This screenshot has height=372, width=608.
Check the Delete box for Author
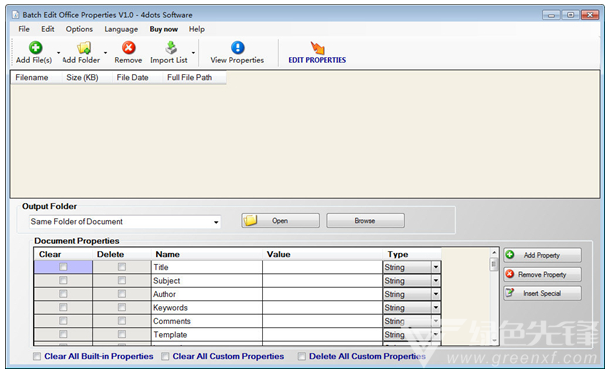pyautogui.click(x=122, y=294)
